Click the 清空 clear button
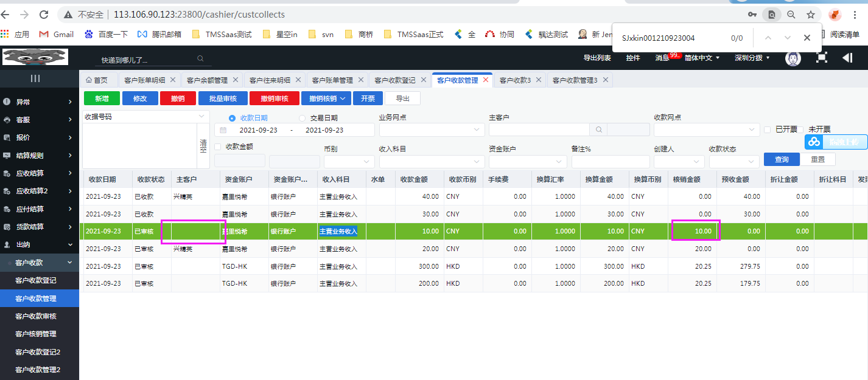The height and width of the screenshot is (380, 868). coord(203,145)
